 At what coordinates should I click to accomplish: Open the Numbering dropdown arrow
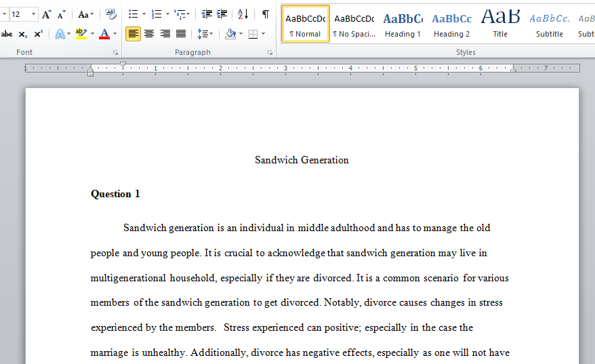tap(167, 14)
